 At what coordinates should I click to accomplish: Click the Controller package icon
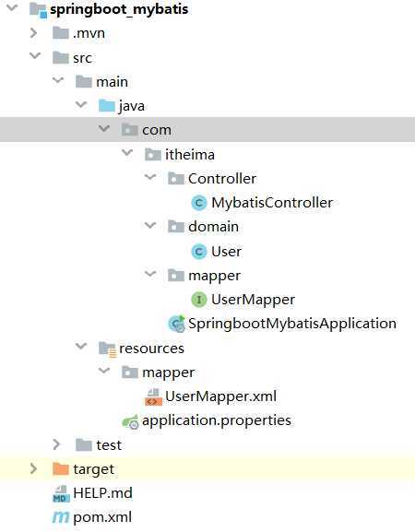[176, 178]
